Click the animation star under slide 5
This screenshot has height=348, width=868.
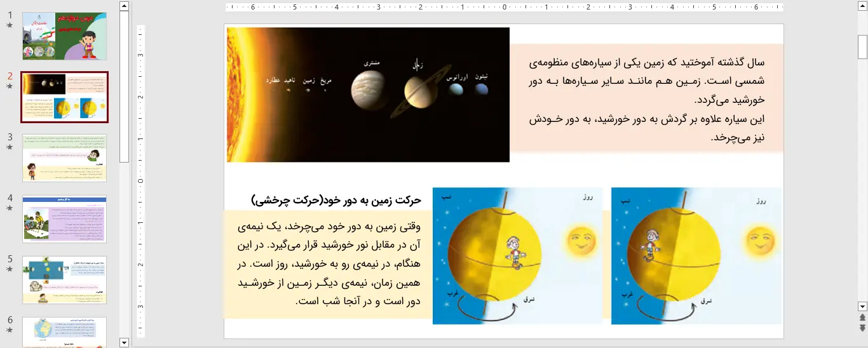10,269
